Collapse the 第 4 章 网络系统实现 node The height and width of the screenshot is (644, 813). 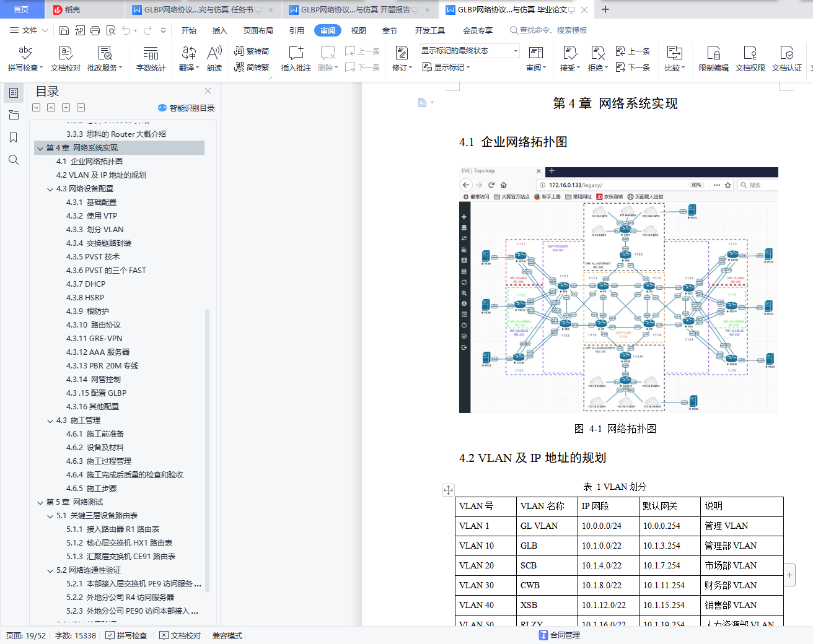[40, 148]
